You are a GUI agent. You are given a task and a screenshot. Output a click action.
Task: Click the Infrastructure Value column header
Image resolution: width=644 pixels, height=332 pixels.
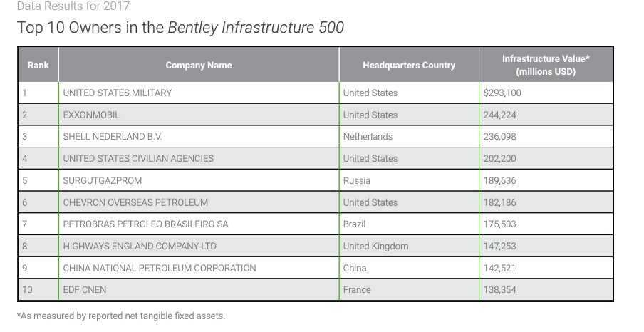click(x=546, y=65)
